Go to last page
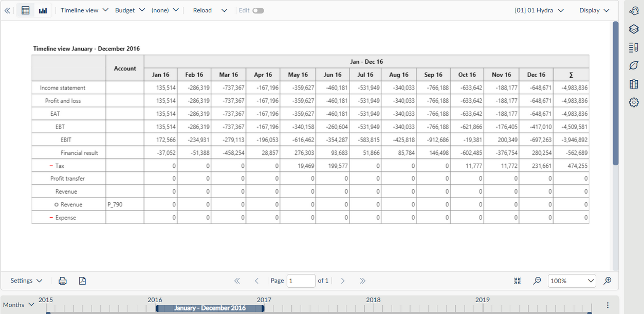644x314 pixels. tap(362, 281)
